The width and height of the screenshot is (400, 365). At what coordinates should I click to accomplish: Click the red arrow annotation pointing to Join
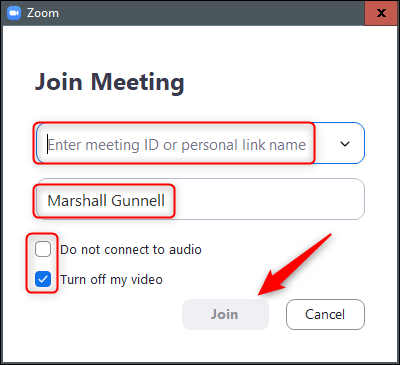tap(293, 265)
